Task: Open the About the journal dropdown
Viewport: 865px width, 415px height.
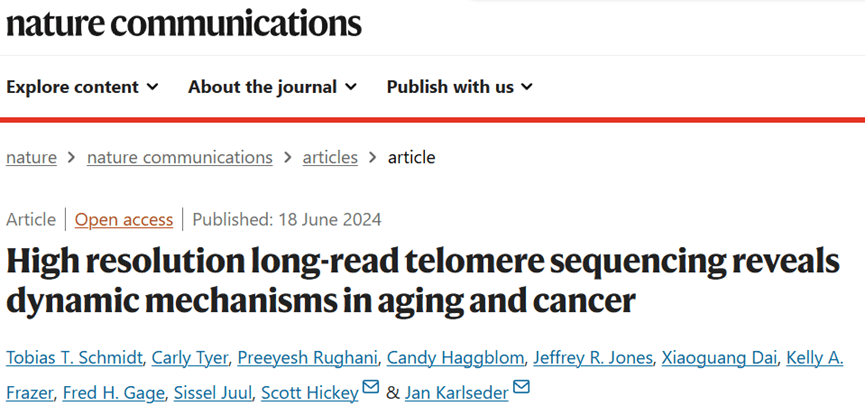Action: pos(272,87)
